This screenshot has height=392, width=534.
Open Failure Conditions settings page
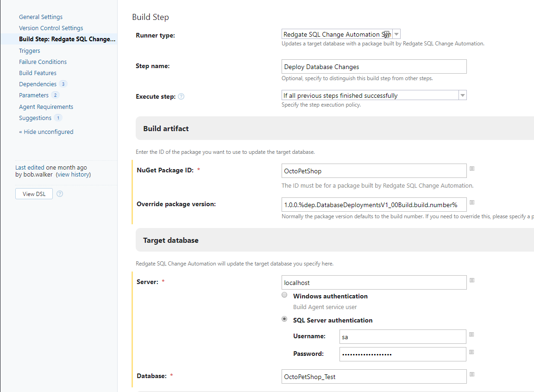(43, 62)
